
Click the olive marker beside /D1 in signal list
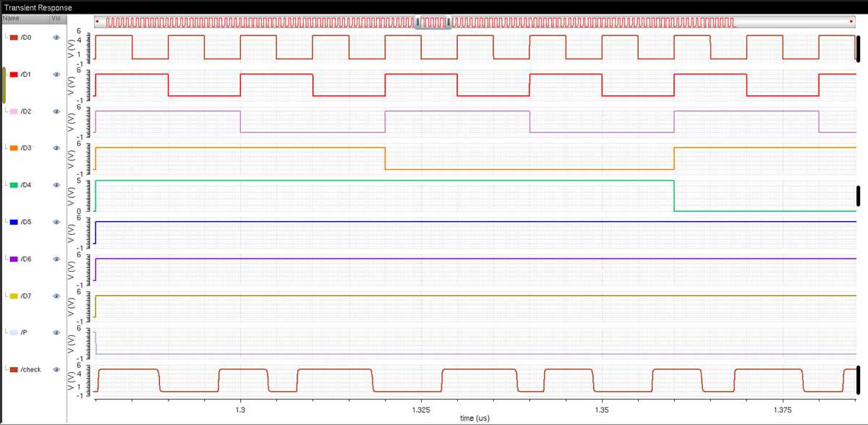[4, 85]
